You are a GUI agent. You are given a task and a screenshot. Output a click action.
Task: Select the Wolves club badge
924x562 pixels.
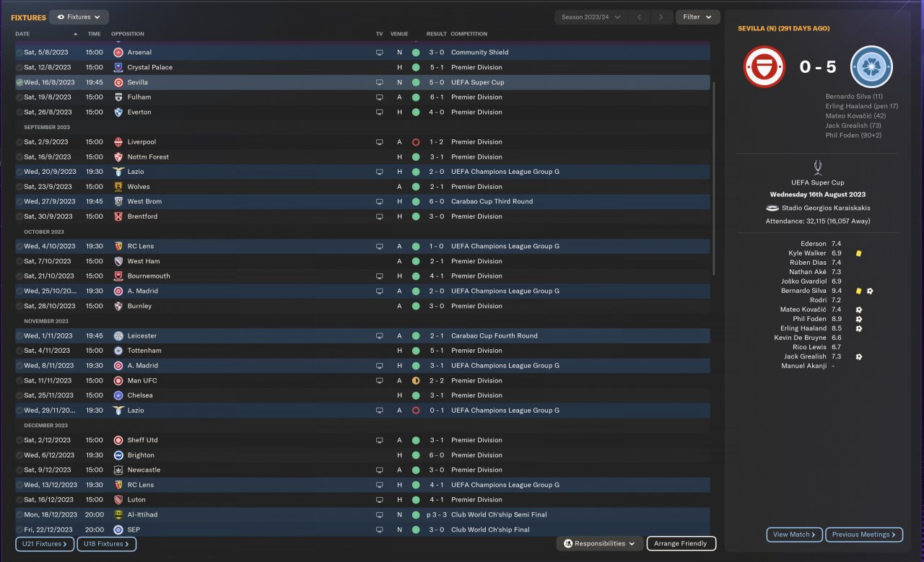(118, 187)
